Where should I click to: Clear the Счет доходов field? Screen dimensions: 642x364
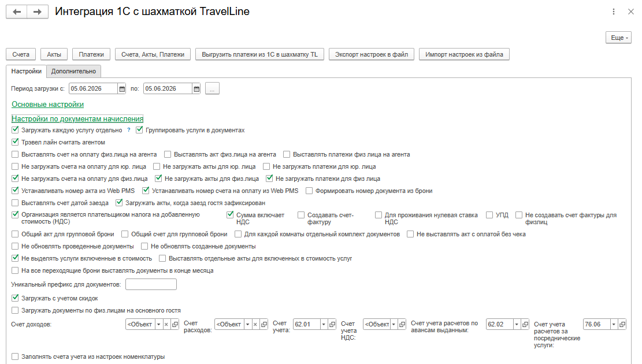(166, 324)
